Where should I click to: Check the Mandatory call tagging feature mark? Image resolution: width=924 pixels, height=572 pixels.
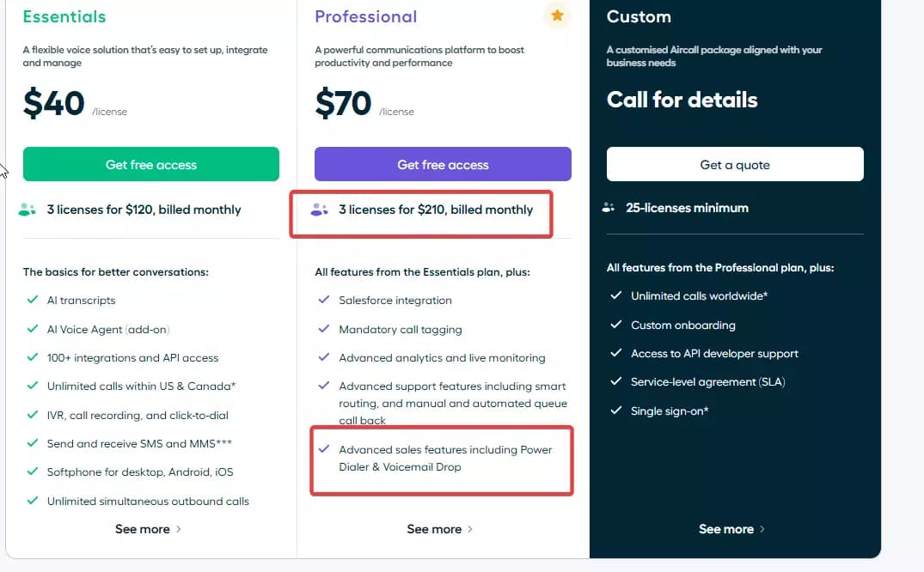325,329
